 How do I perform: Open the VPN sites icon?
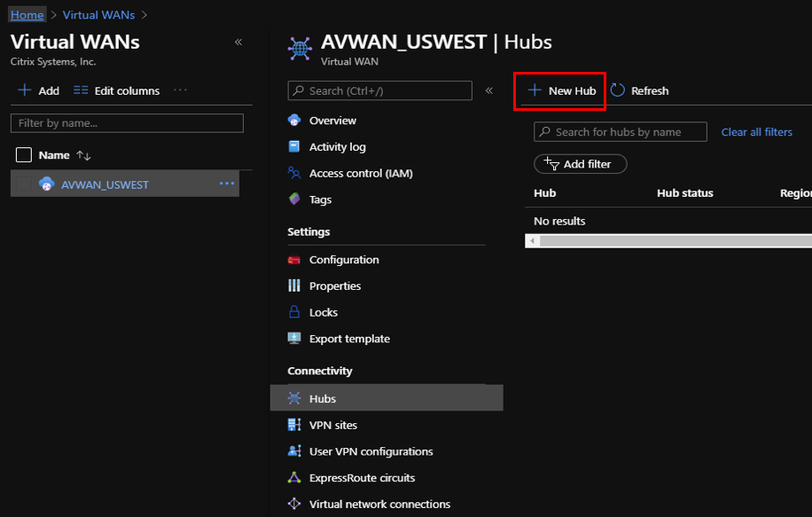point(294,425)
